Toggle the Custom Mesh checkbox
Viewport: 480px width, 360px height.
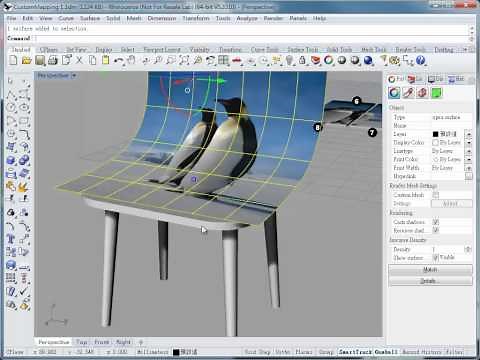pyautogui.click(x=435, y=195)
